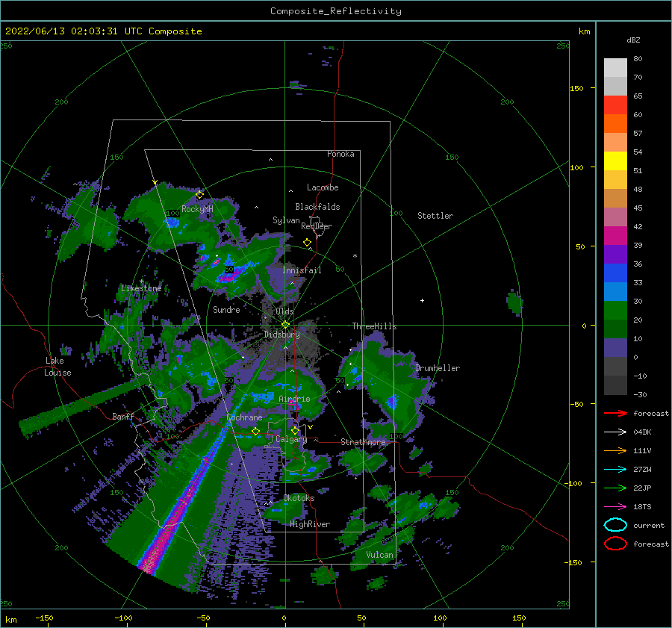The height and width of the screenshot is (628, 672).
Task: Click the dBZ legend heading
Action: 633,40
